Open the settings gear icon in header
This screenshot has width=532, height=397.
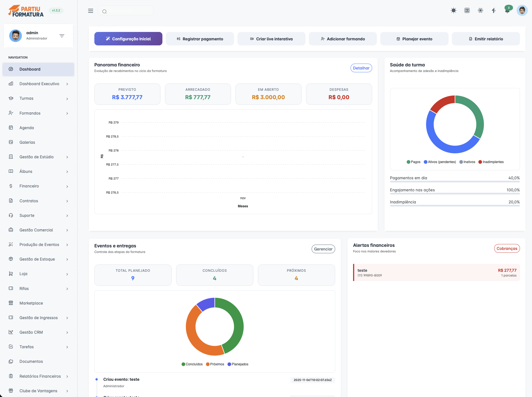[x=480, y=11]
